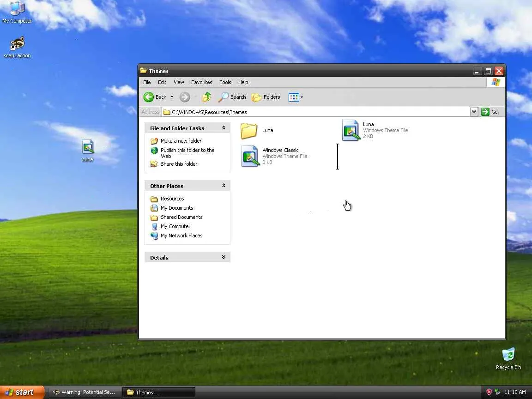
Task: Switch to Warning: Potential Se... taskbar window
Action: tap(85, 392)
